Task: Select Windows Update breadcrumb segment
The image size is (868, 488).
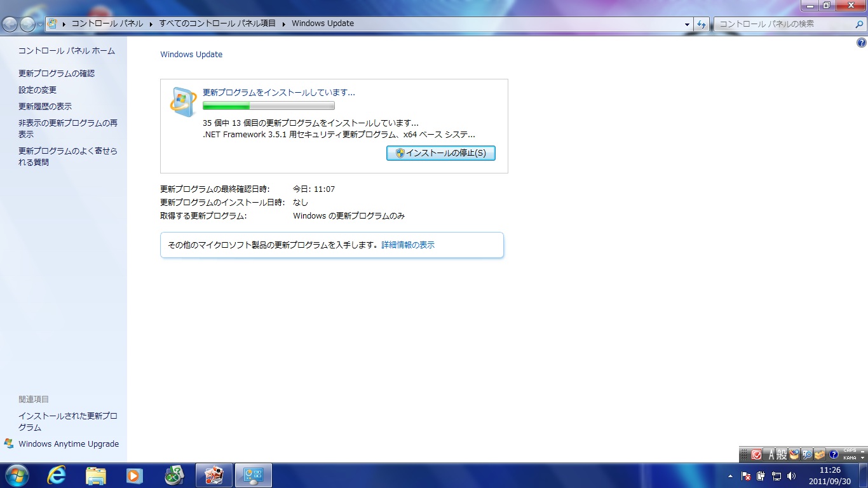Action: click(323, 24)
